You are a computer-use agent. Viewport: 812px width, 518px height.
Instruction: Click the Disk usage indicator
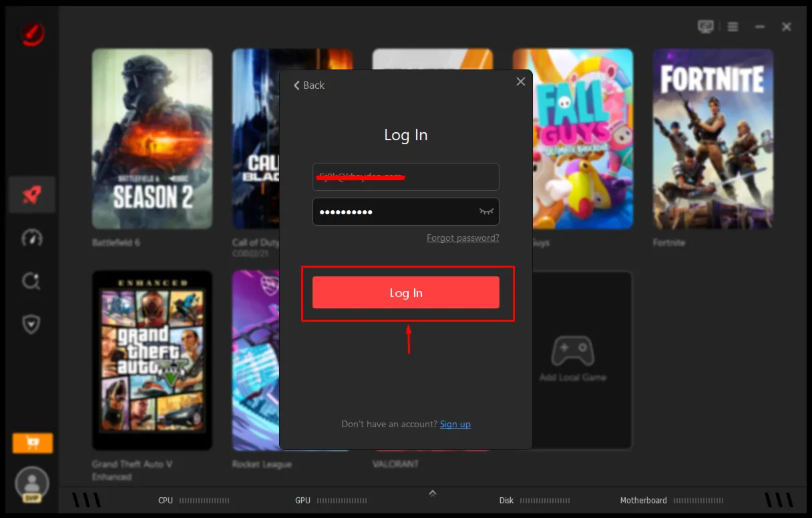pos(535,500)
